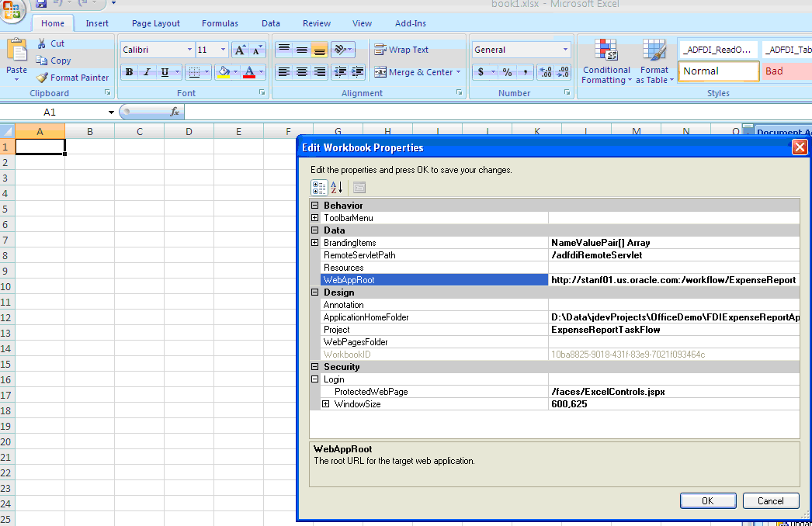This screenshot has width=812, height=526.
Task: Open the General number format dropdown
Action: pos(565,50)
